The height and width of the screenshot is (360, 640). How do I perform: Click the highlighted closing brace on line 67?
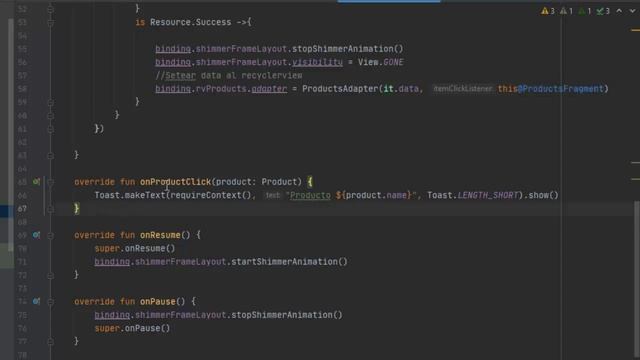pyautogui.click(x=76, y=209)
